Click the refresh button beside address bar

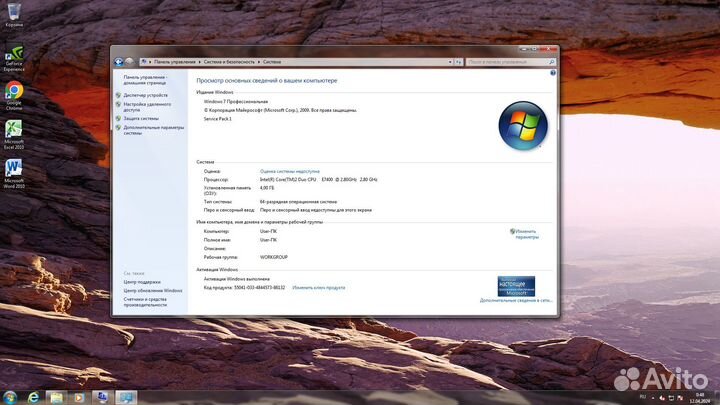[x=458, y=62]
